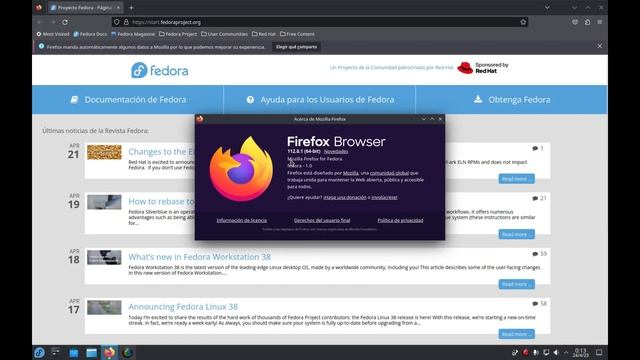This screenshot has width=640, height=360.
Task: Select the Proyecto Fedora browser tab
Action: pyautogui.click(x=85, y=7)
